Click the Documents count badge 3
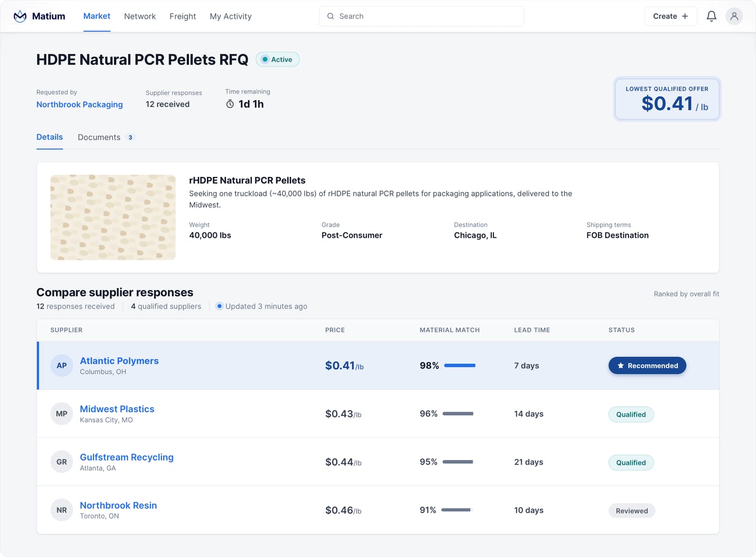This screenshot has width=756, height=557. click(x=130, y=138)
